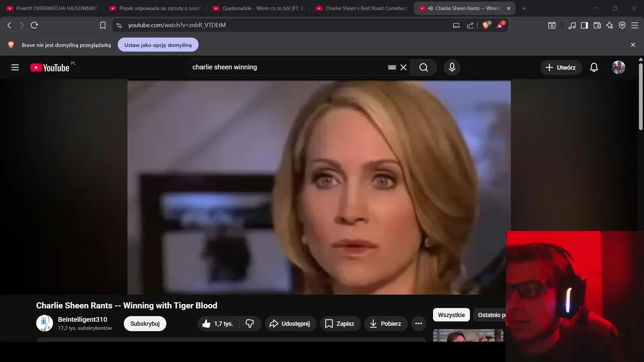
Task: Go back to previous page
Action: [x=9, y=25]
